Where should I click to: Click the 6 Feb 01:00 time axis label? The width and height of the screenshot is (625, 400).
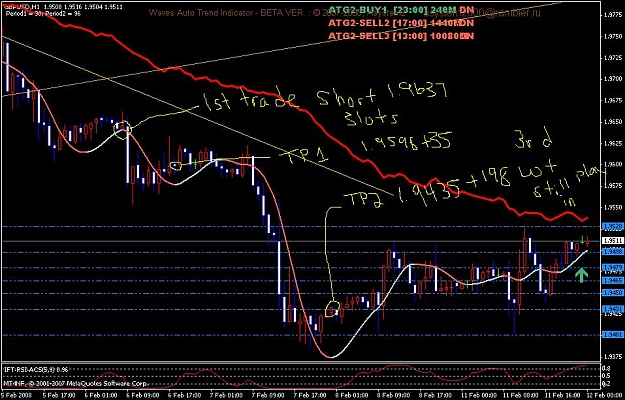pyautogui.click(x=99, y=395)
